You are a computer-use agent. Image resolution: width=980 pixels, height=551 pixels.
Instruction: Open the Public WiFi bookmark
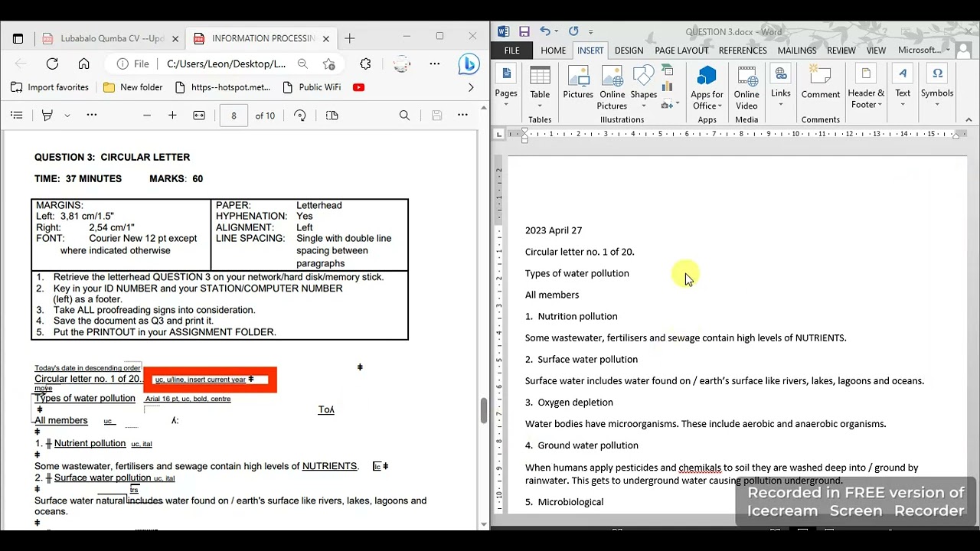point(312,87)
